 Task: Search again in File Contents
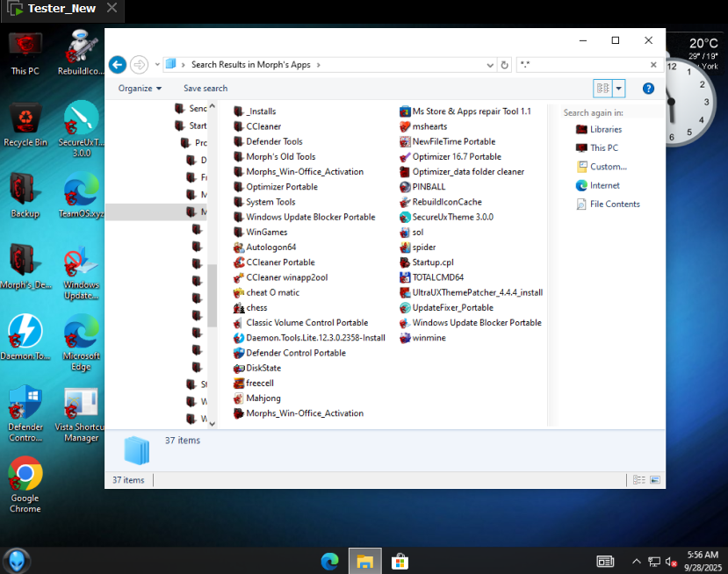614,204
